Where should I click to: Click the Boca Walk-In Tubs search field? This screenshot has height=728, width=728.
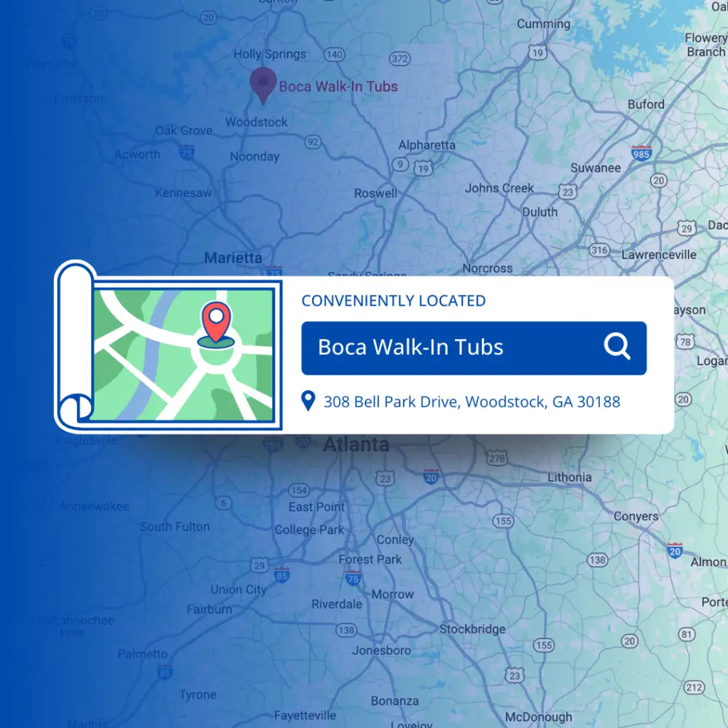[473, 348]
